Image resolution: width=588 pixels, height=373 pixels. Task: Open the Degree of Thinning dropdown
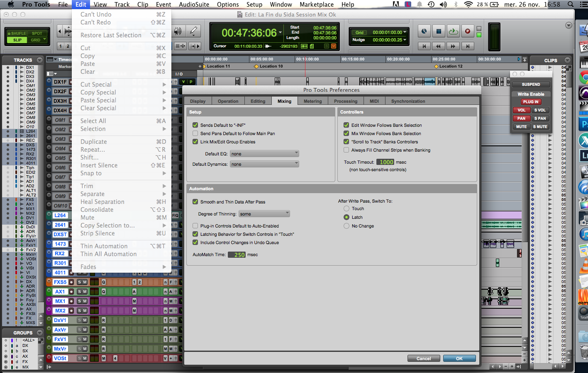(264, 214)
